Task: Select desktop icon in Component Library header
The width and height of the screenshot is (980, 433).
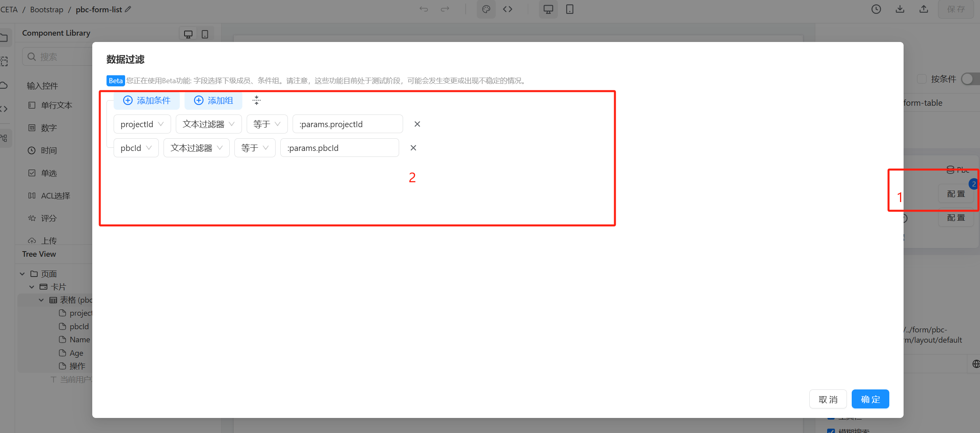Action: click(x=188, y=34)
